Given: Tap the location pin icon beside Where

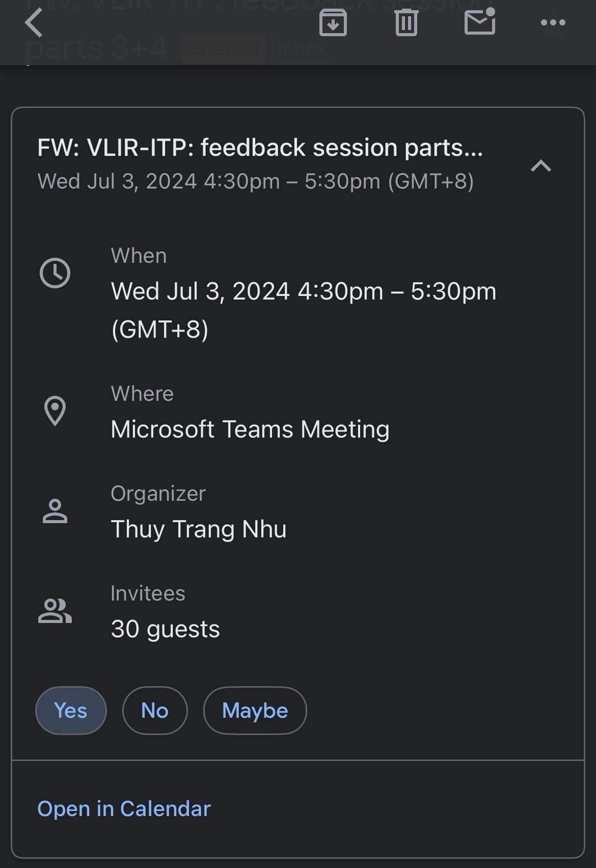Looking at the screenshot, I should pos(55,411).
